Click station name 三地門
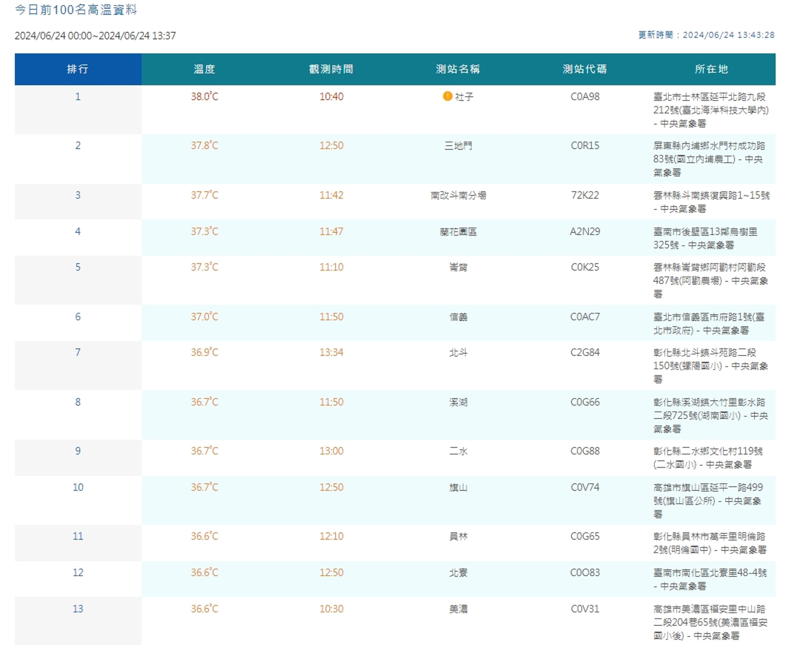 click(458, 146)
